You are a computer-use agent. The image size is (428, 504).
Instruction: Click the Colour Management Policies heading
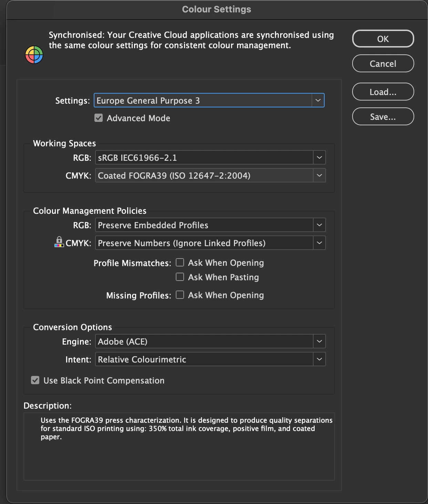pos(90,211)
